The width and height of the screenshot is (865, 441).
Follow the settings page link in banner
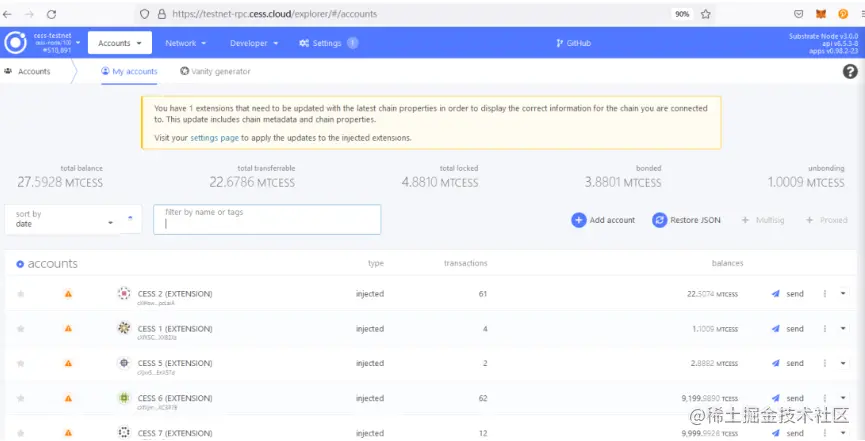pos(215,138)
